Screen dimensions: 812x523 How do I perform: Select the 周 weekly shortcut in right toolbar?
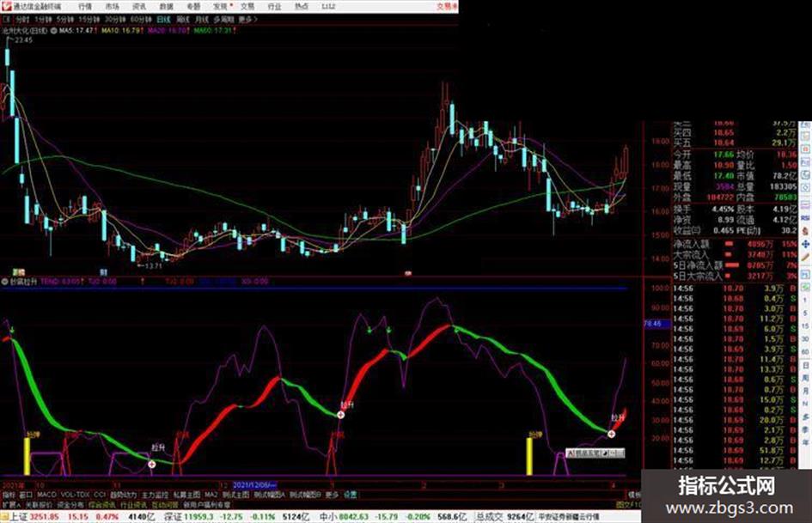click(x=806, y=378)
